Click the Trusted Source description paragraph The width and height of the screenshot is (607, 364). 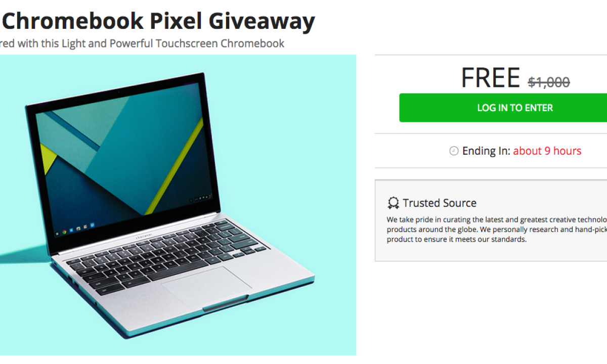[497, 230]
